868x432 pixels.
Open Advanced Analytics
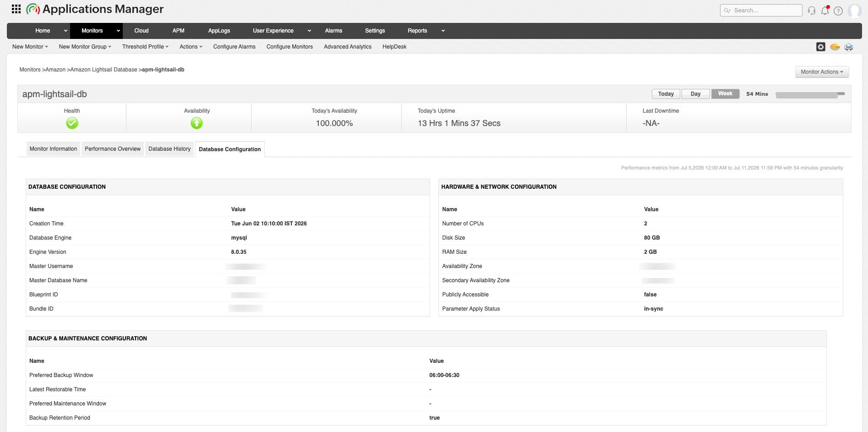(348, 47)
